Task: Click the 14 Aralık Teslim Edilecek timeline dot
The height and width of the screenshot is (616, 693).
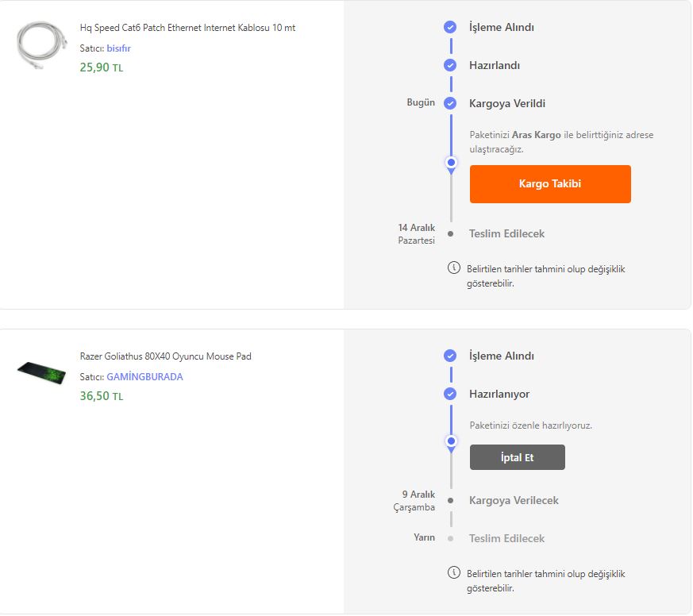Action: (x=451, y=233)
